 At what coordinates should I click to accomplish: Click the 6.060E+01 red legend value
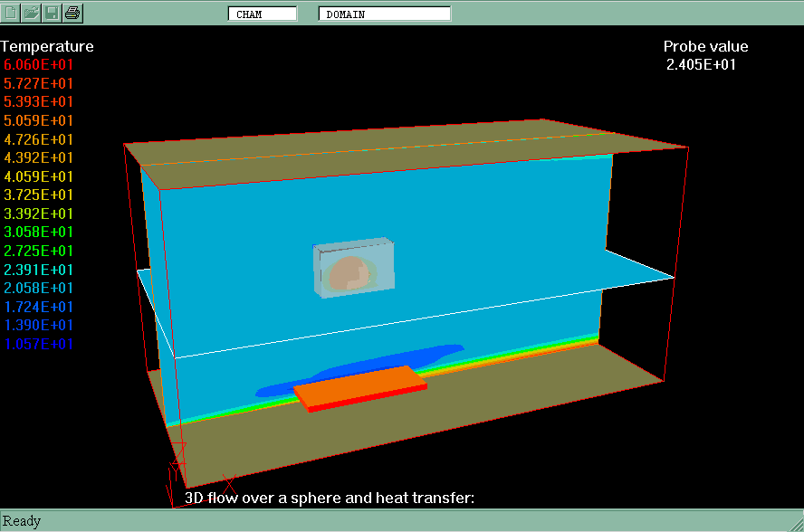[x=39, y=65]
